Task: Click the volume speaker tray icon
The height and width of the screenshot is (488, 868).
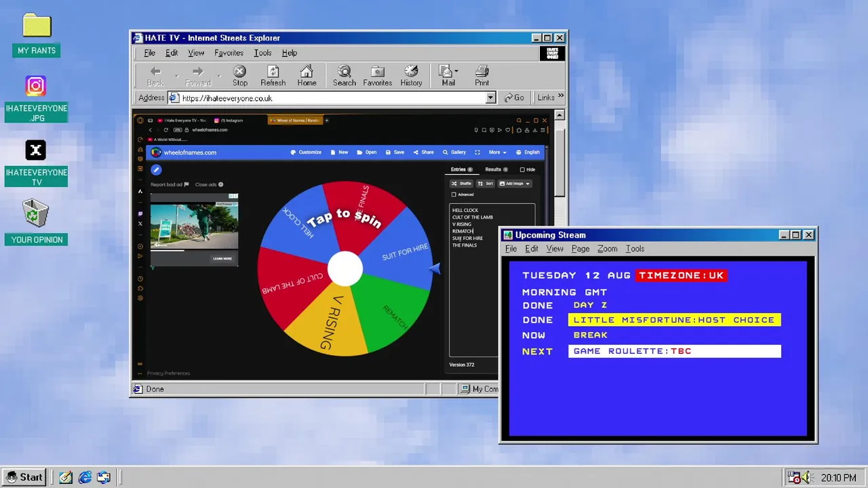Action: [806, 478]
